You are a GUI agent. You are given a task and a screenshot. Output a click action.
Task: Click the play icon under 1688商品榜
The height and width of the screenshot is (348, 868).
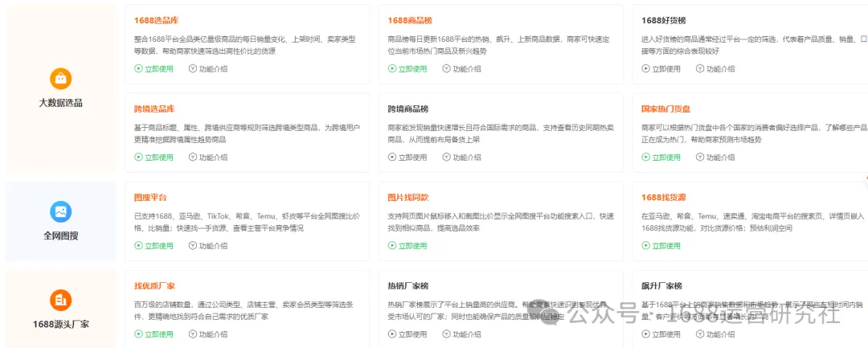click(x=392, y=69)
